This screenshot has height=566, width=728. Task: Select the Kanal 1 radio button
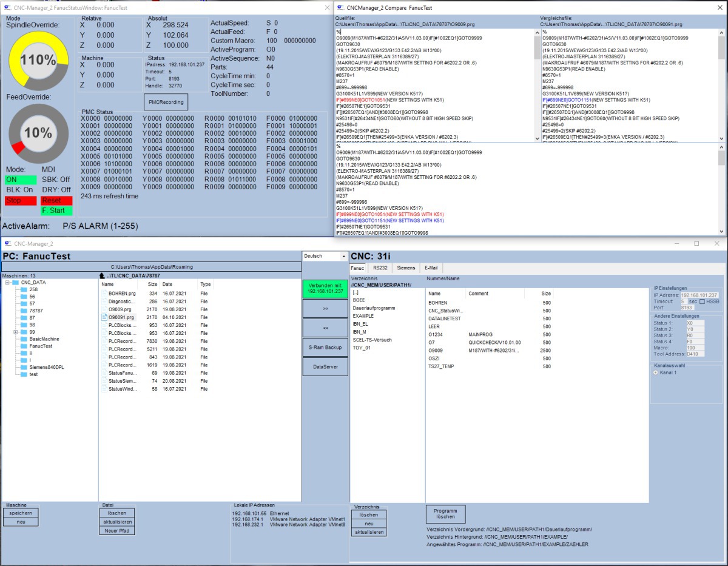click(655, 372)
